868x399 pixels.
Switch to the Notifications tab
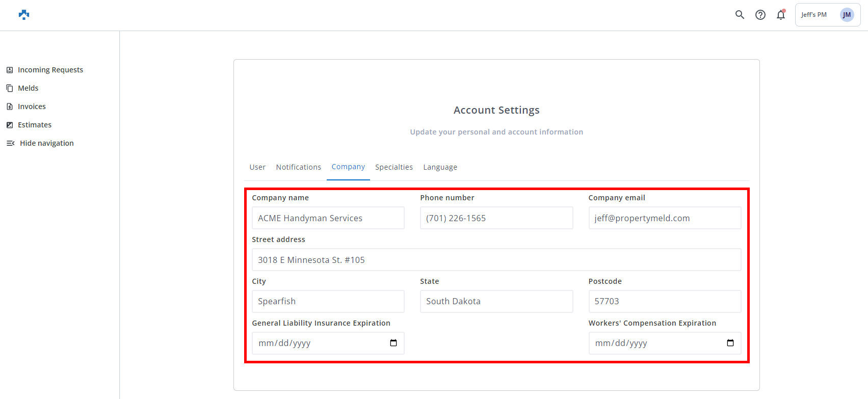pyautogui.click(x=298, y=167)
